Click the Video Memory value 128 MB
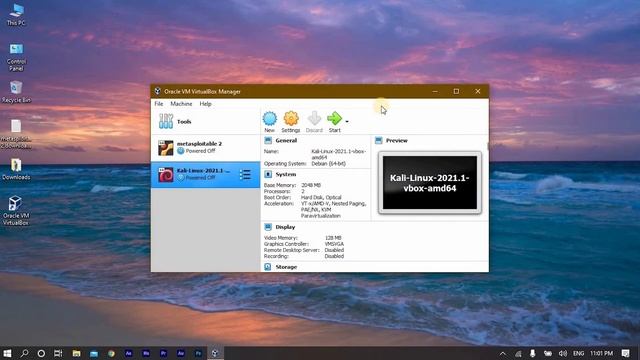 point(333,238)
